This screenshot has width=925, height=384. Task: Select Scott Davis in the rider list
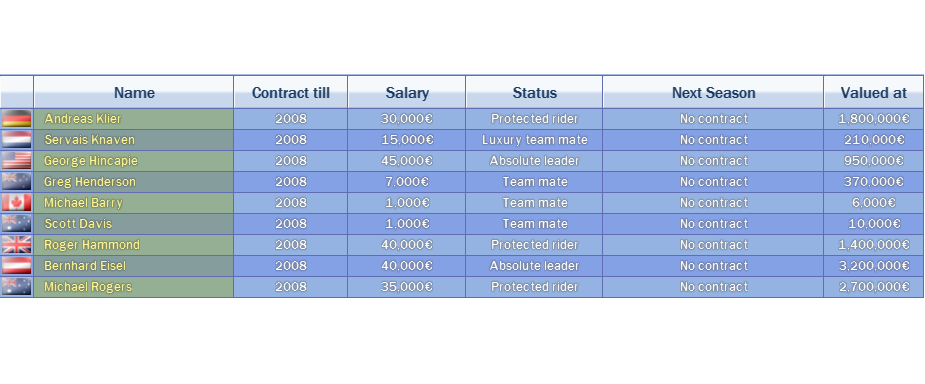pos(78,224)
